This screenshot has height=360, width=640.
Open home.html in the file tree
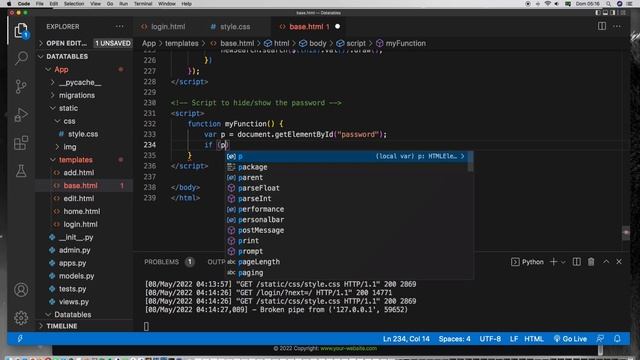tap(82, 211)
